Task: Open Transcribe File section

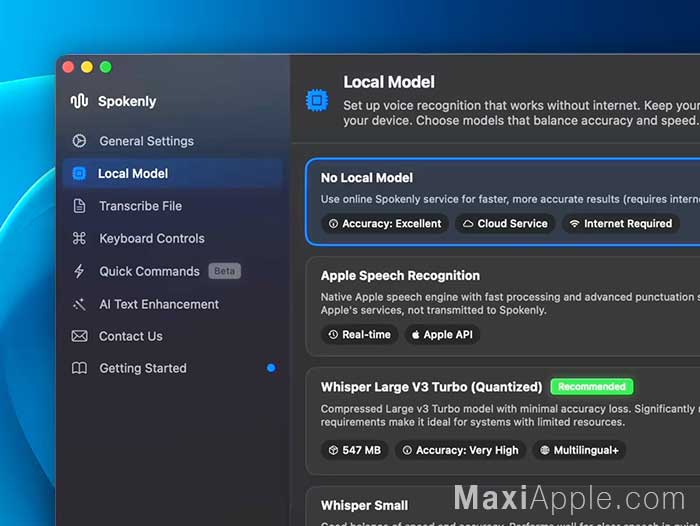Action: (x=173, y=206)
